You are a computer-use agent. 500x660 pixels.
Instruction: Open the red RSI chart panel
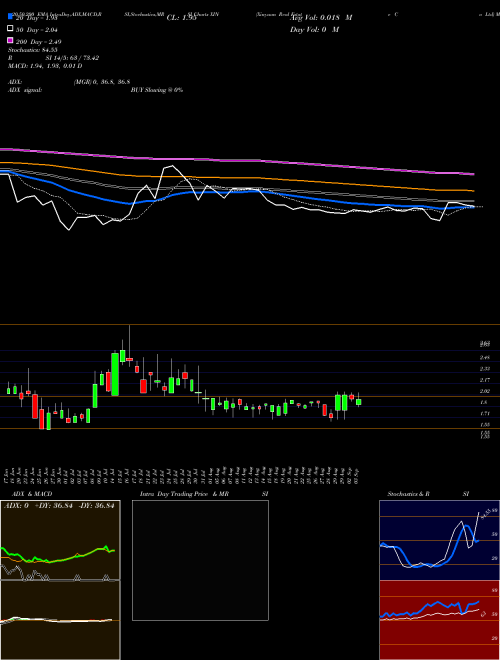tap(439, 620)
